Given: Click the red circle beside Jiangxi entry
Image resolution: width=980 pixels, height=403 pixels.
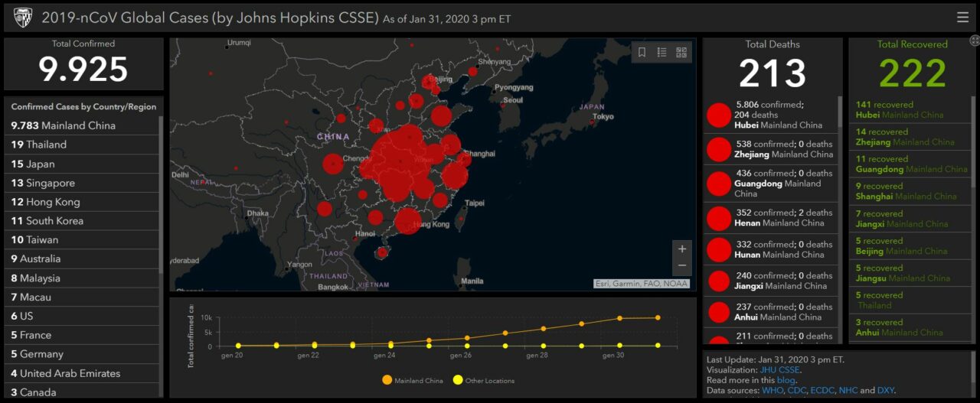Looking at the screenshot, I should 719,281.
